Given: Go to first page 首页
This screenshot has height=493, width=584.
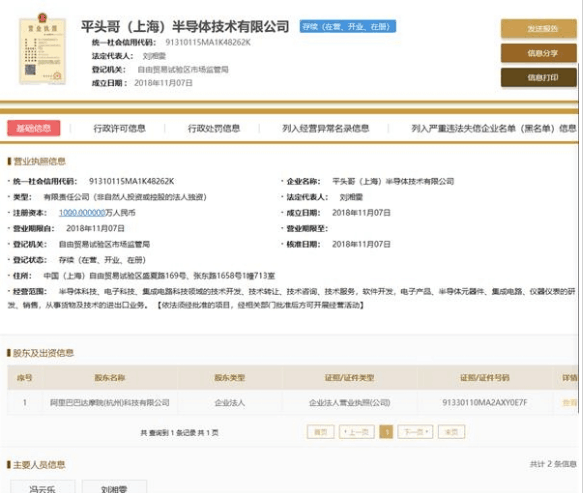Looking at the screenshot, I should pos(321,432).
